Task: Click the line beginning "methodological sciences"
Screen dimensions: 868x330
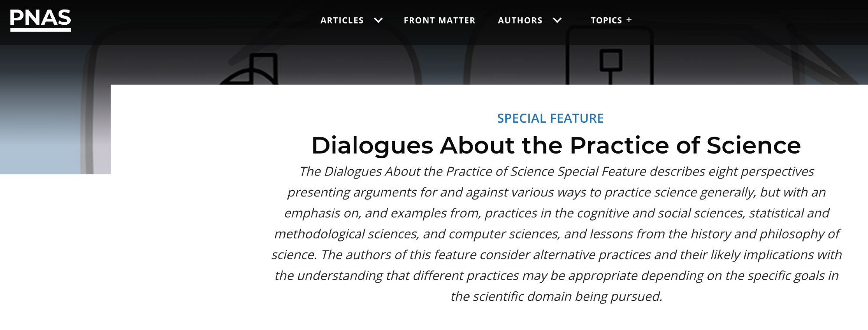Action: coord(556,234)
